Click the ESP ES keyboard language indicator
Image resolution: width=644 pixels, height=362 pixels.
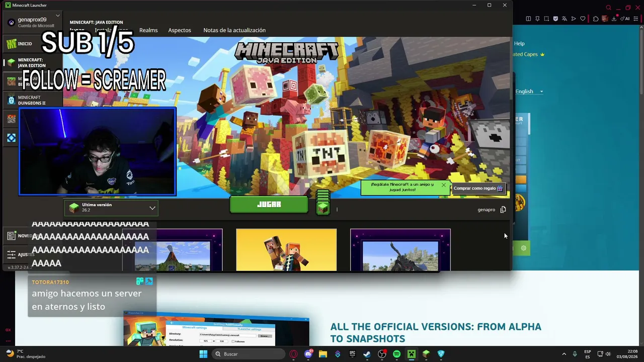588,354
